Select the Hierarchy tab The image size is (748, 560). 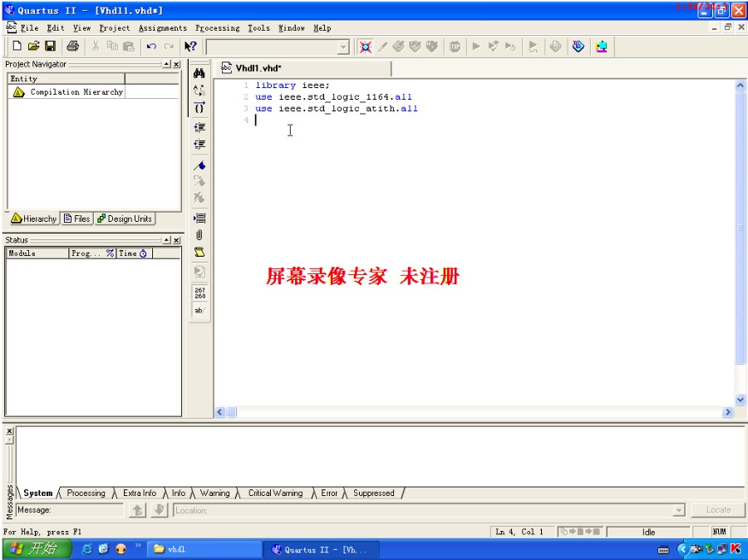(x=33, y=219)
